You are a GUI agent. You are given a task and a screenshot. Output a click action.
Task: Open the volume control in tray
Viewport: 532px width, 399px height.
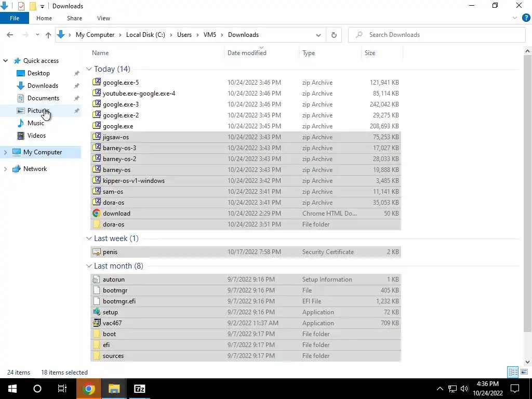(464, 389)
